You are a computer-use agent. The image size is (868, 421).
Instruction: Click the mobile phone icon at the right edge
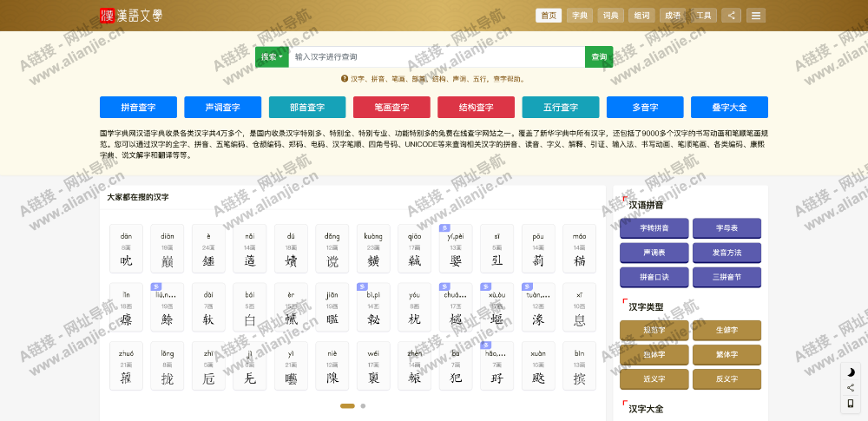(x=851, y=404)
